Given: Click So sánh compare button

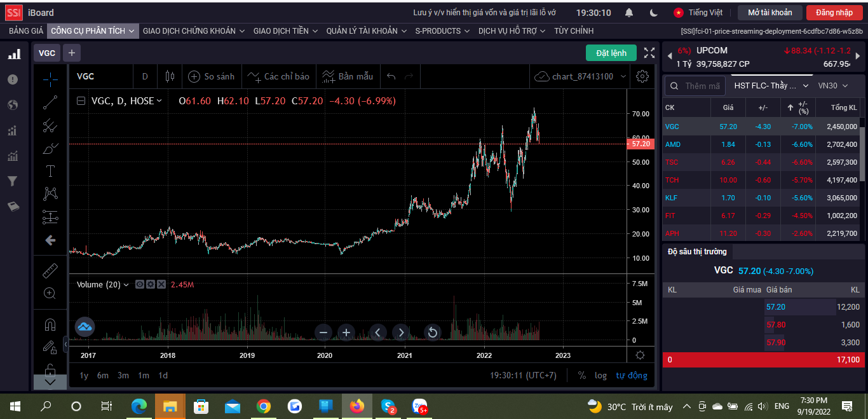Looking at the screenshot, I should pos(212,76).
